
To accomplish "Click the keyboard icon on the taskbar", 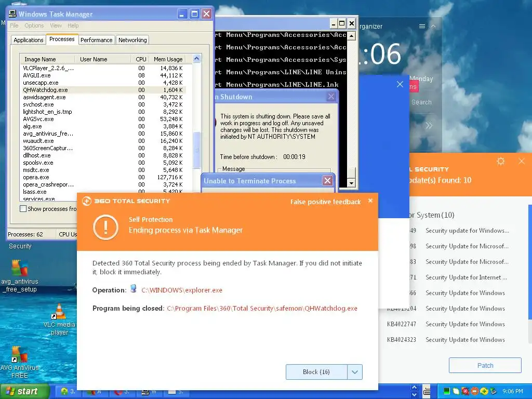I will (427, 392).
